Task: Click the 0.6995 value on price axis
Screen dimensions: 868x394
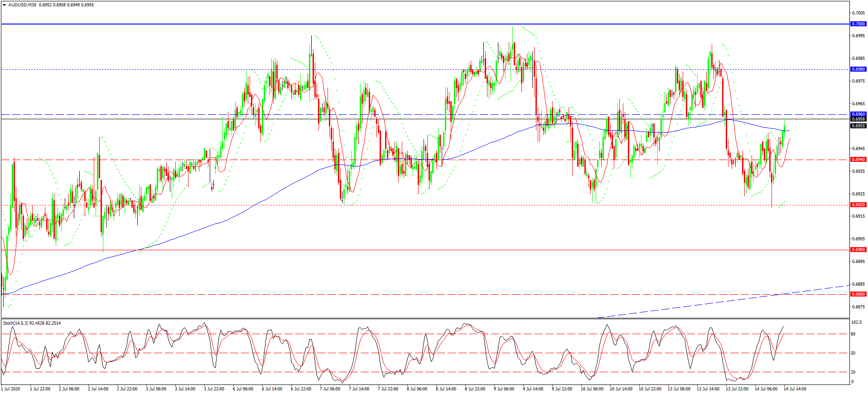Action: coord(858,36)
